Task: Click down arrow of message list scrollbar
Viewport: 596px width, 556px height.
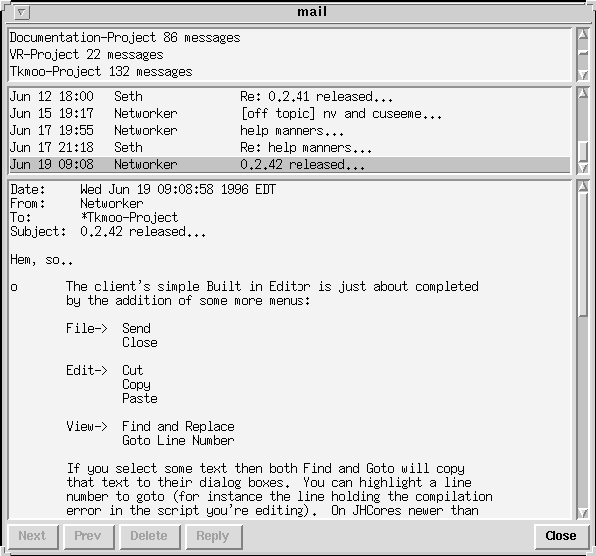Action: tap(583, 168)
